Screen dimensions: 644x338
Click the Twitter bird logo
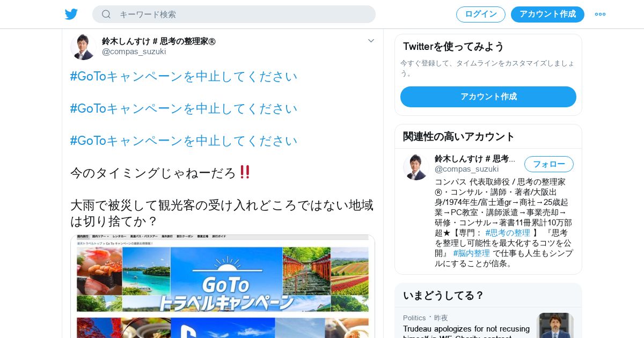pyautogui.click(x=71, y=14)
